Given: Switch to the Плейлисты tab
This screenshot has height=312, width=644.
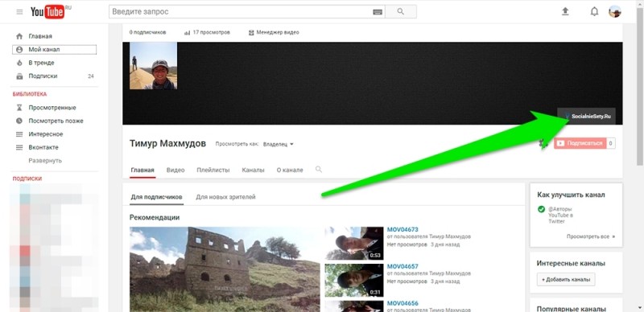Looking at the screenshot, I should coord(213,170).
